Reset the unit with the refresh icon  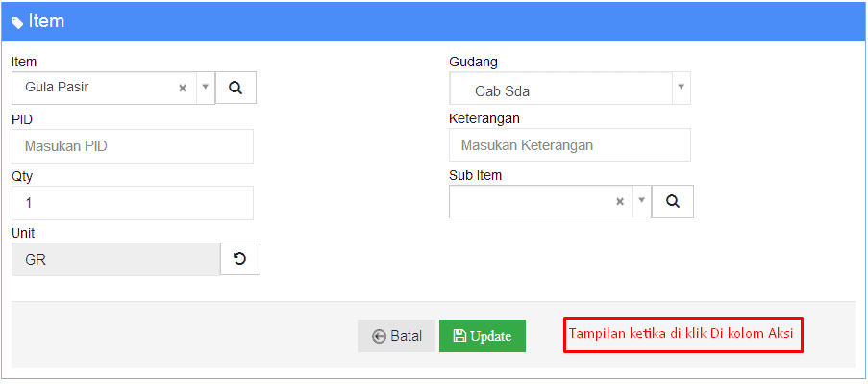point(239,259)
